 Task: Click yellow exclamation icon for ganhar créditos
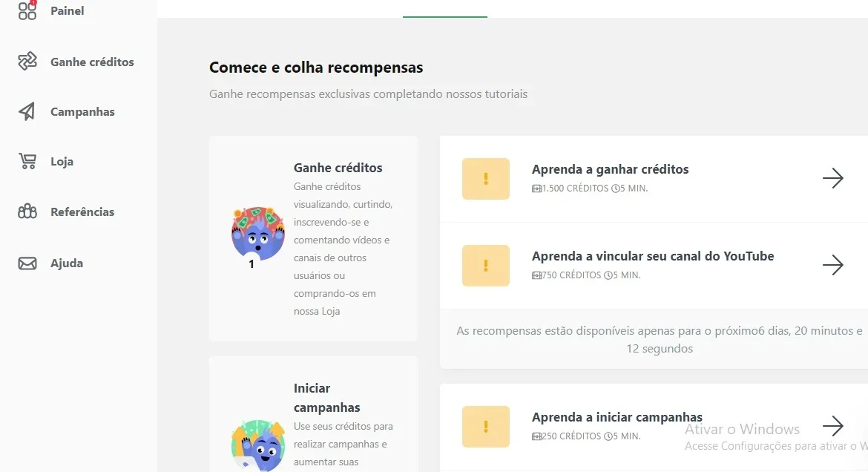pyautogui.click(x=485, y=178)
